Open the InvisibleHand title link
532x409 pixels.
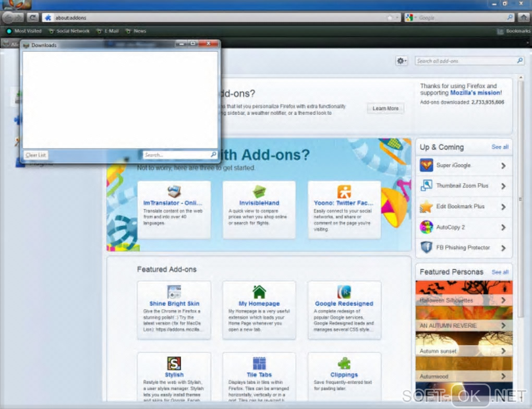click(x=259, y=203)
